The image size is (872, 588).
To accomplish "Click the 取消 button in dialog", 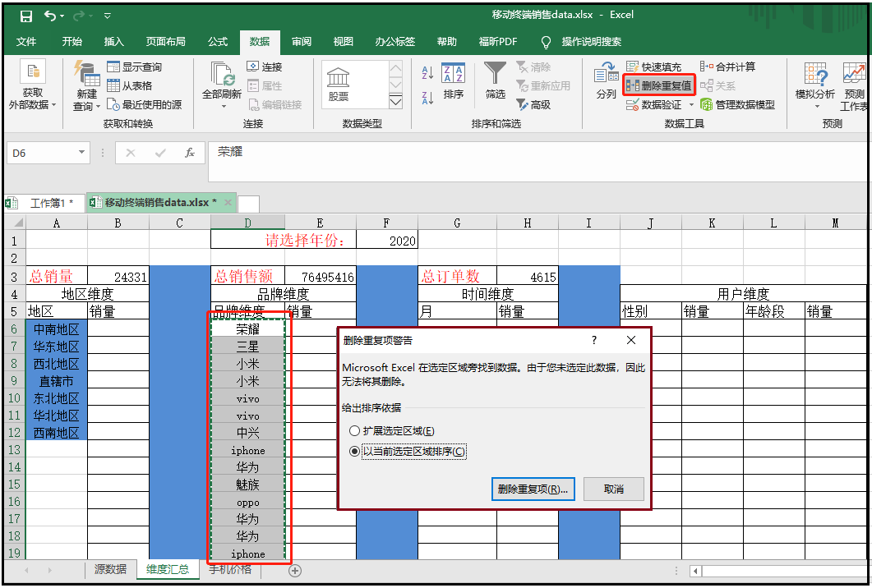I will pyautogui.click(x=613, y=489).
